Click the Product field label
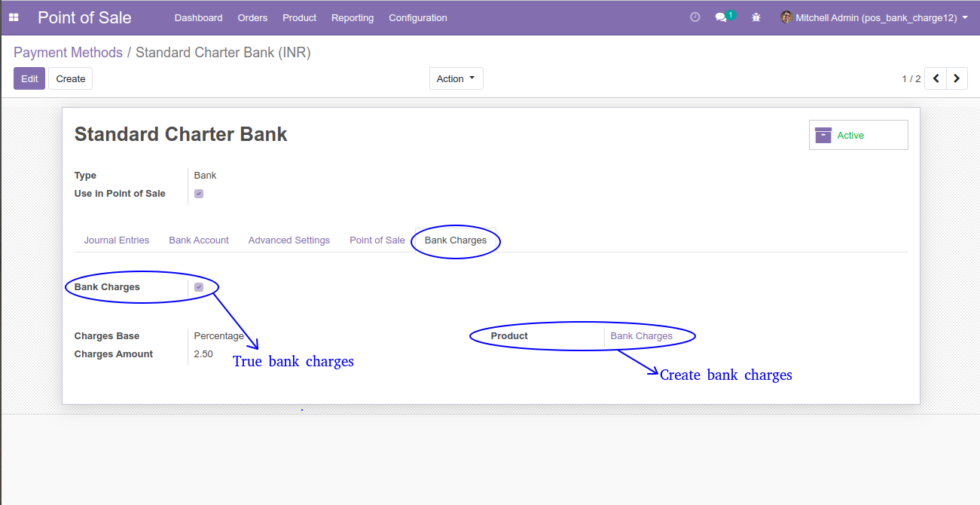Image resolution: width=980 pixels, height=505 pixels. tap(509, 336)
